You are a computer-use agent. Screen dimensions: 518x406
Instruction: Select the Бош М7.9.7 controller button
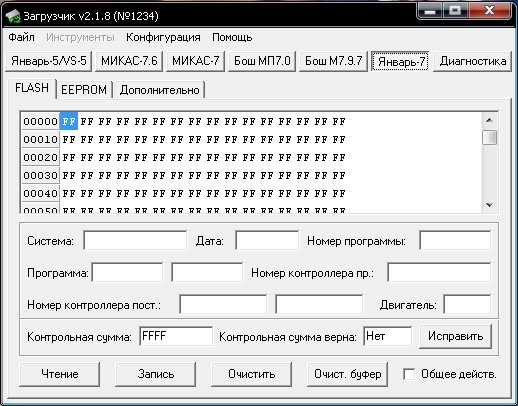333,61
